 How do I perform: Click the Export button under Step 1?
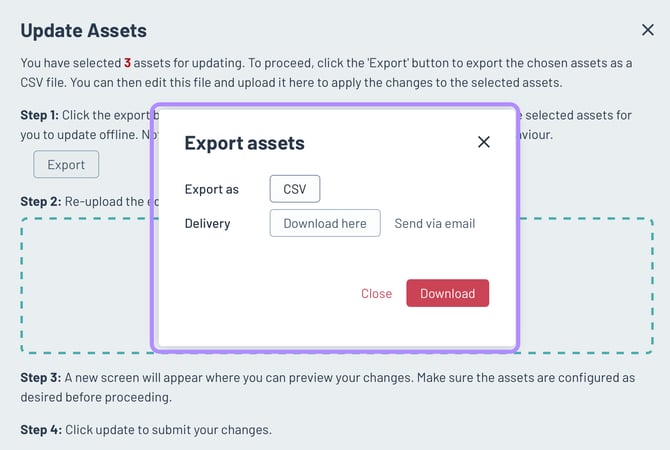pyautogui.click(x=66, y=164)
